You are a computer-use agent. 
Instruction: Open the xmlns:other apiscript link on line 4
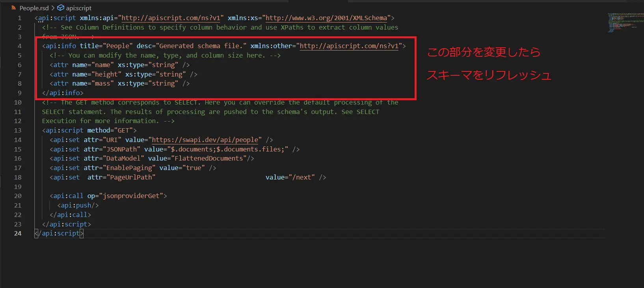pos(349,46)
